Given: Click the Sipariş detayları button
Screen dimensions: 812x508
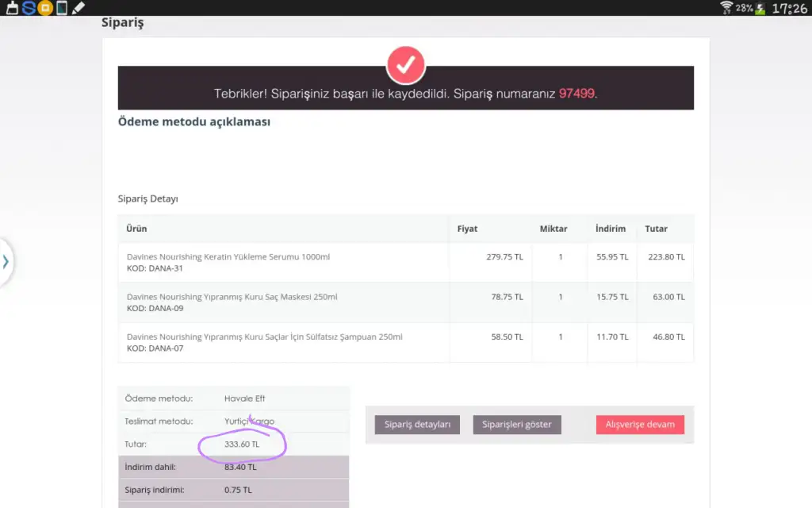Looking at the screenshot, I should click(x=417, y=425).
